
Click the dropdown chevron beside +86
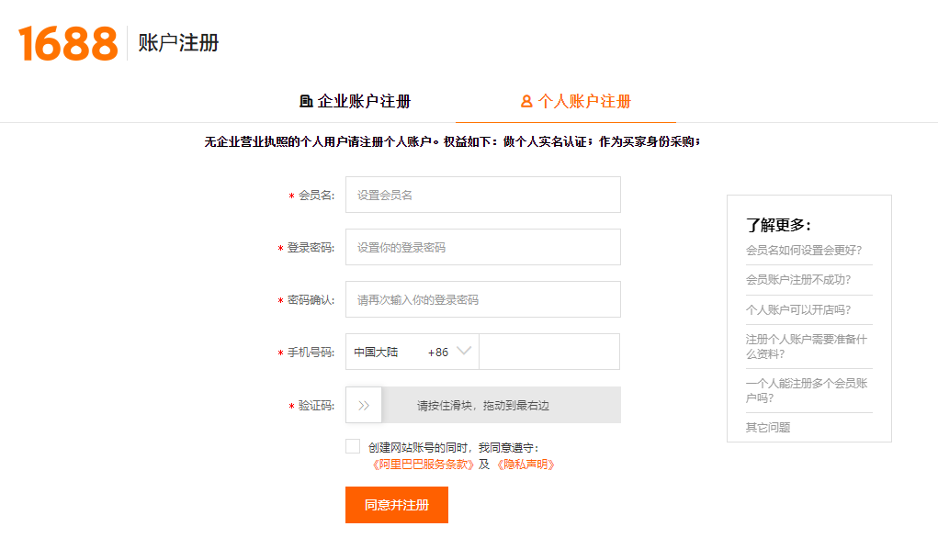[x=464, y=351]
